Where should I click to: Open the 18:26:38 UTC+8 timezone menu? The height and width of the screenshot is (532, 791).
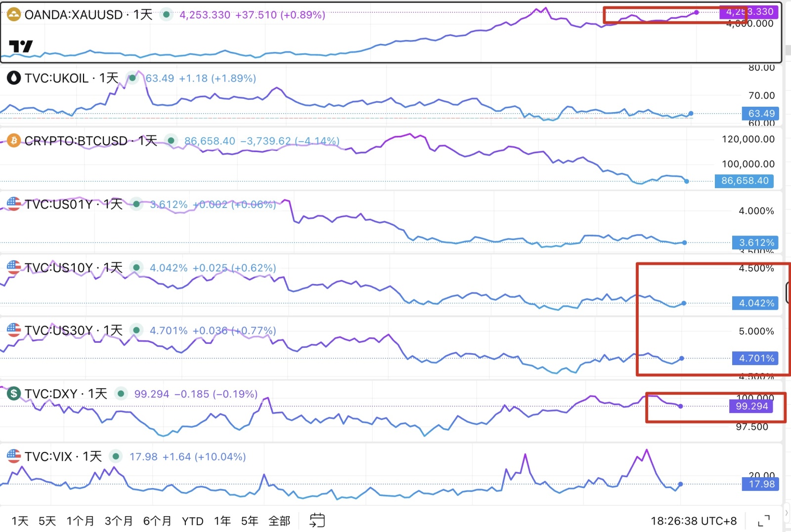694,521
